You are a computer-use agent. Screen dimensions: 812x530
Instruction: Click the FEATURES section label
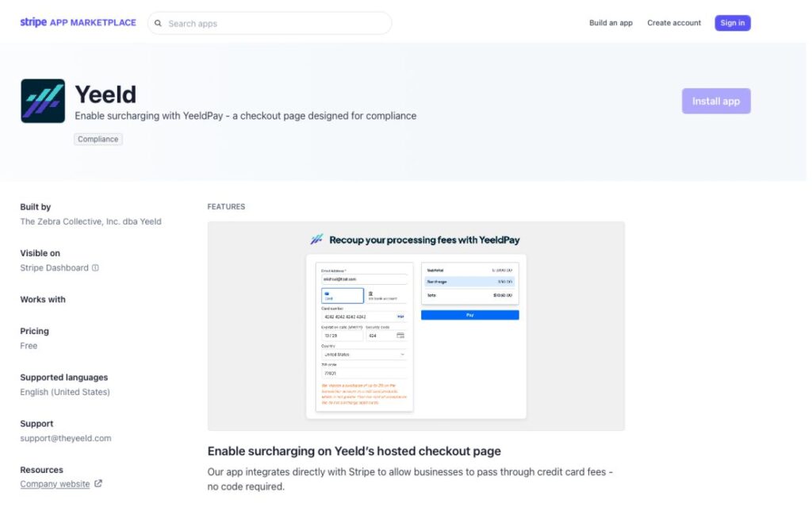(x=226, y=207)
